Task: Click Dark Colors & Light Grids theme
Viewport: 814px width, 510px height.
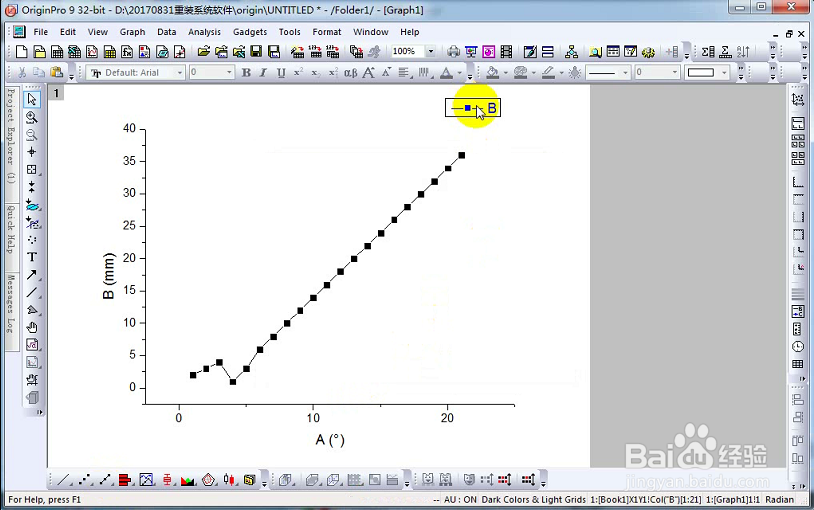Action: tap(533, 500)
